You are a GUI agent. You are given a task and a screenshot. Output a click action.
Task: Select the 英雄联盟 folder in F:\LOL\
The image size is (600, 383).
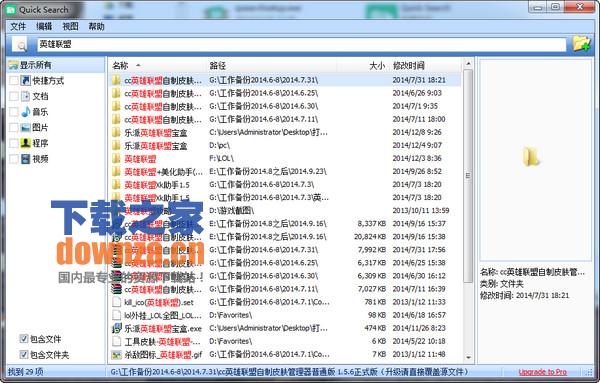coord(285,158)
